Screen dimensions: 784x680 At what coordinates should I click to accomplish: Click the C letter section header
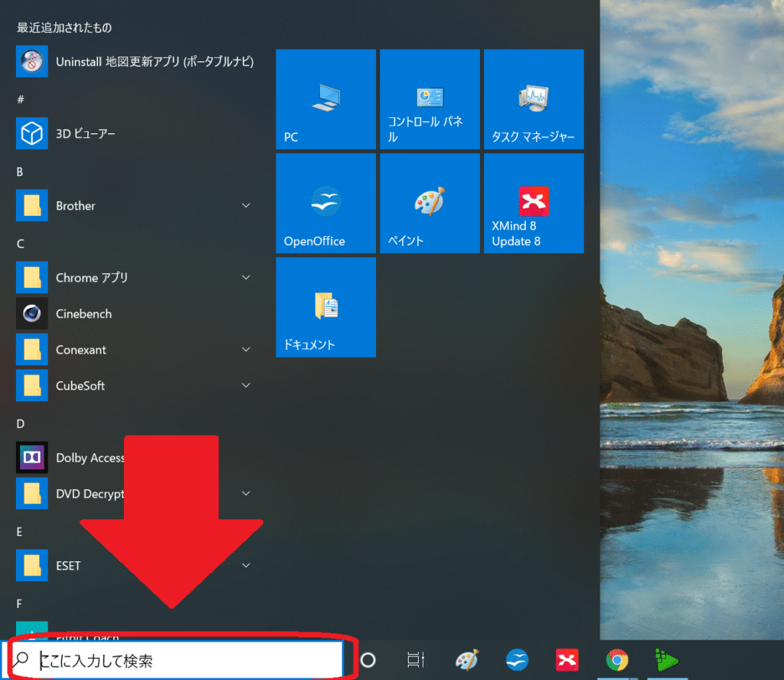21,244
